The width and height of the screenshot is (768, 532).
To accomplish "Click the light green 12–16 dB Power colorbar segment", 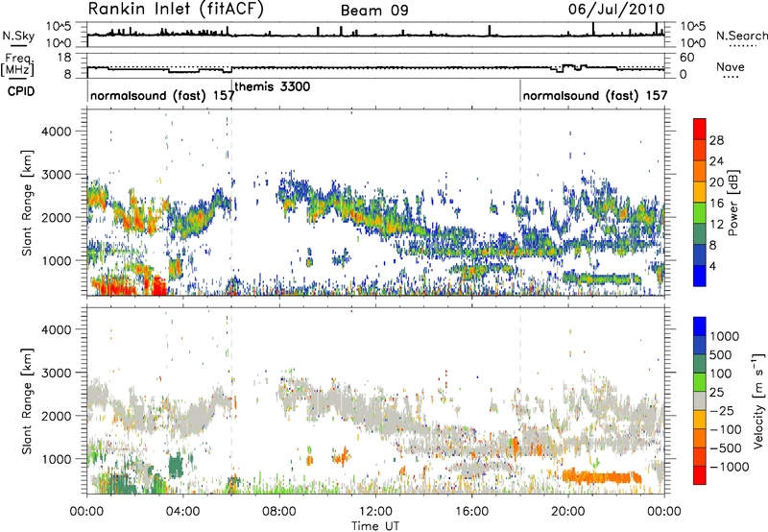I will [700, 212].
